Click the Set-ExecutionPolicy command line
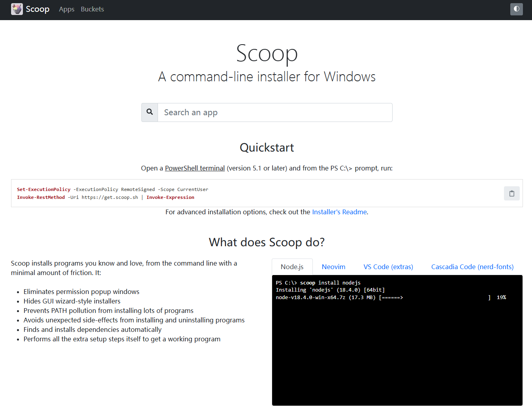The width and height of the screenshot is (532, 410). (x=113, y=189)
